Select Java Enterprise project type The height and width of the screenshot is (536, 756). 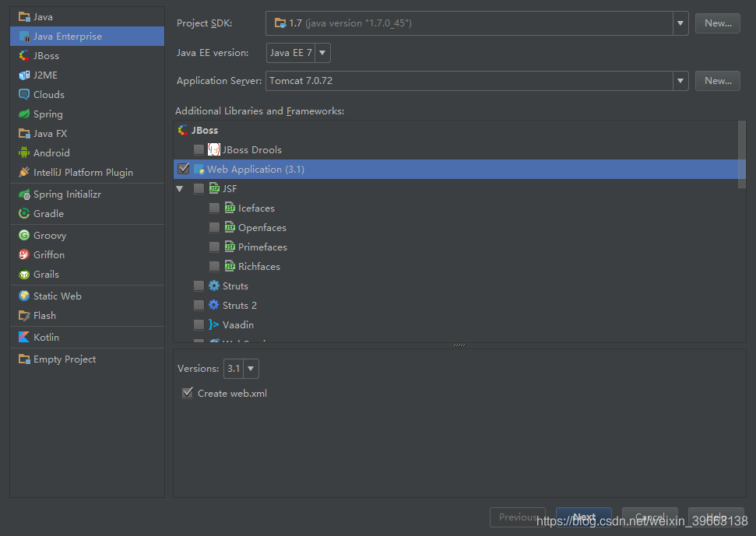pos(87,37)
